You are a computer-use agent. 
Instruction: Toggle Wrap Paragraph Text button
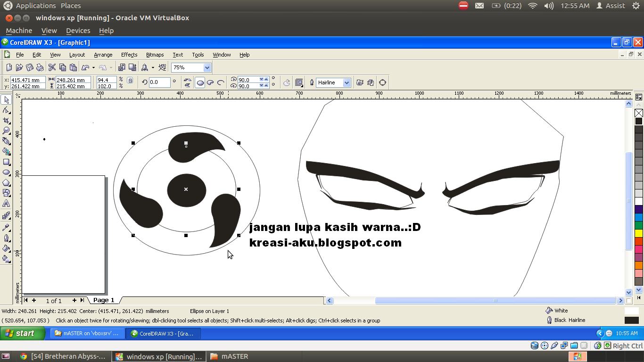pyautogui.click(x=299, y=82)
